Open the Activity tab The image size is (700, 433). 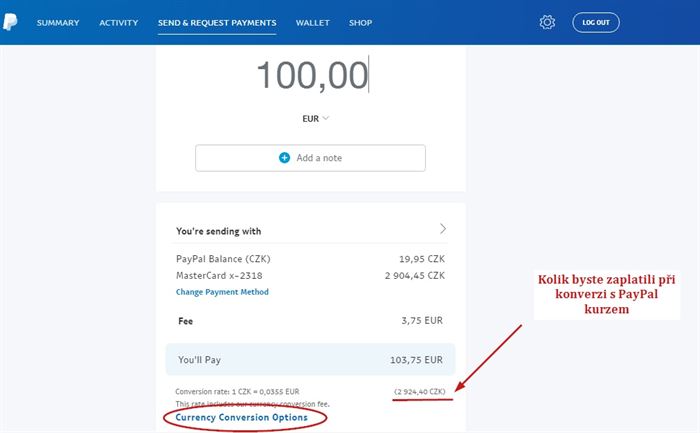[x=119, y=23]
